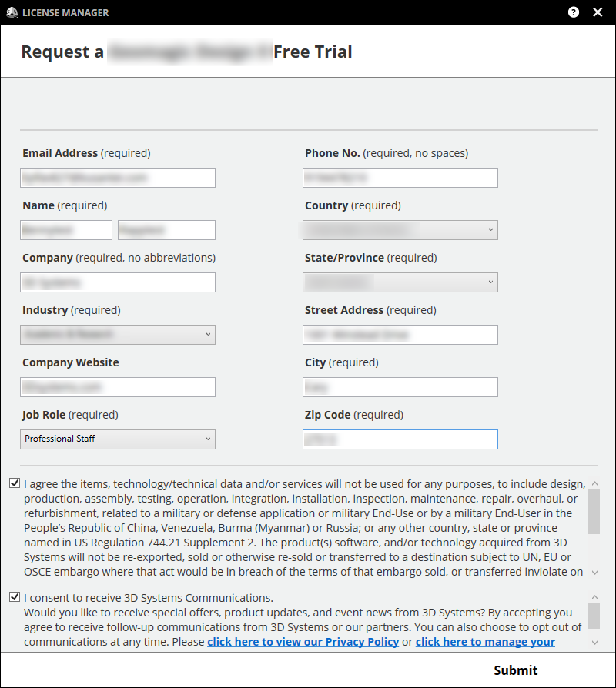Follow the 'click here to manage your' link

(x=485, y=642)
